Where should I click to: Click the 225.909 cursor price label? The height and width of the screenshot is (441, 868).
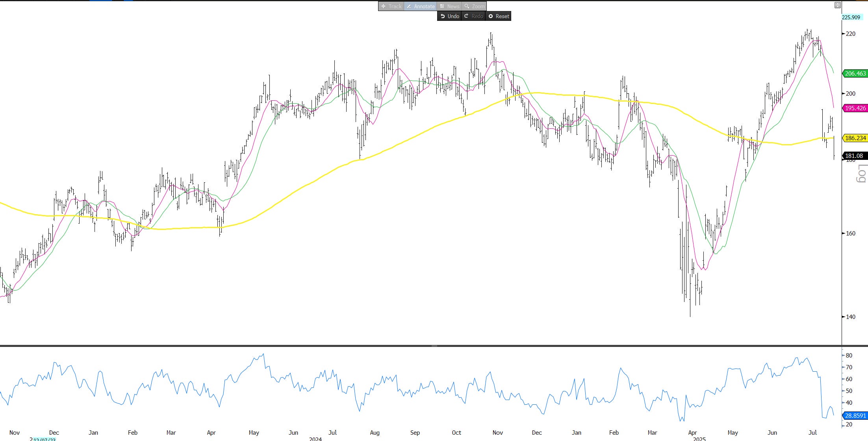click(x=851, y=17)
